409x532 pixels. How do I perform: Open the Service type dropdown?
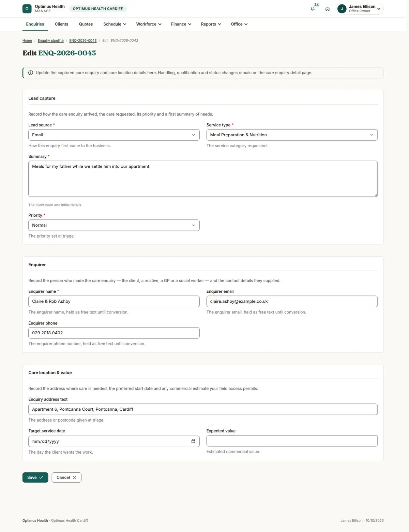pos(292,135)
